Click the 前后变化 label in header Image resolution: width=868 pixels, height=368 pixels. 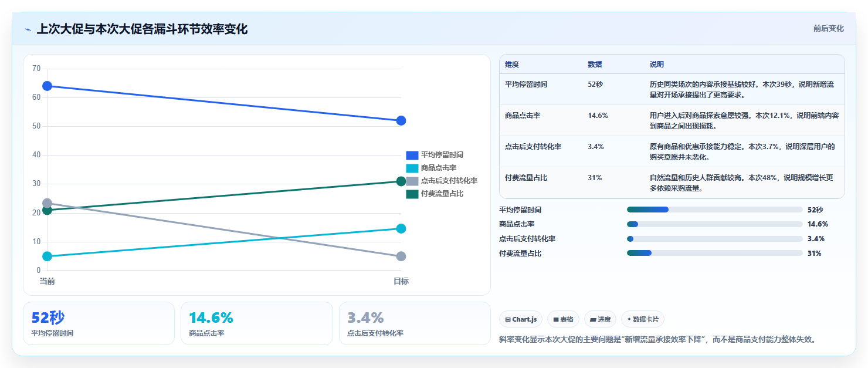click(x=828, y=28)
